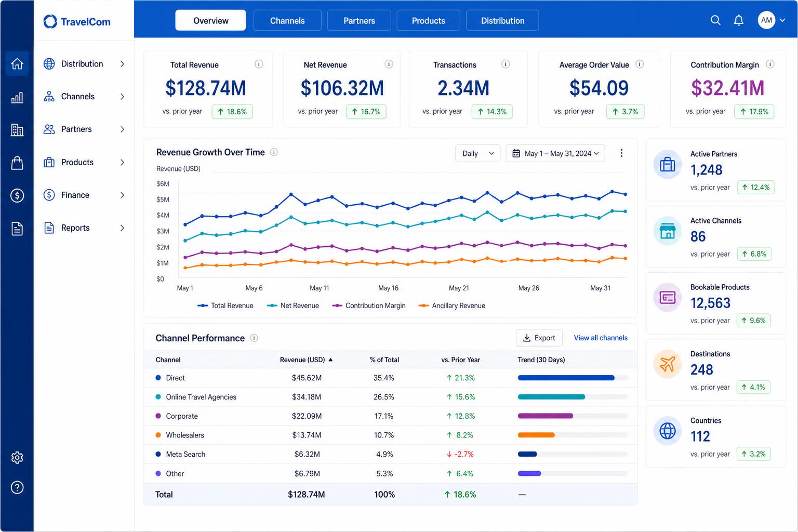
Task: Click the help question mark icon
Action: click(17, 488)
